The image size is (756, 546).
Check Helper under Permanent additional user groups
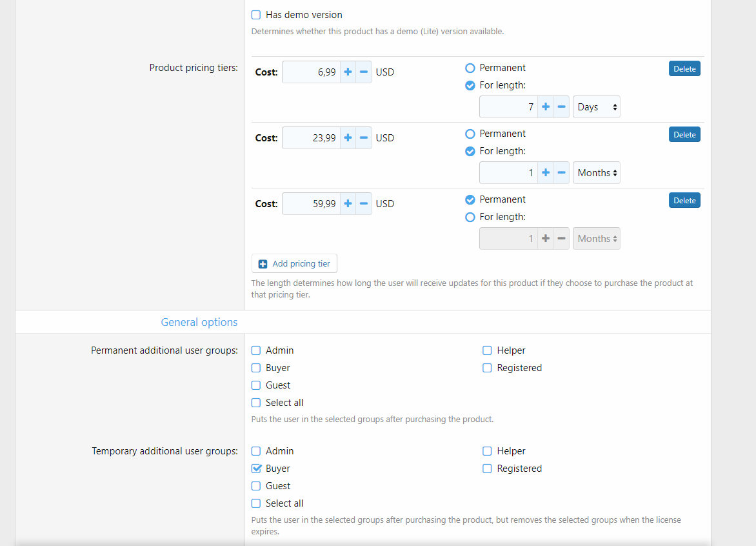tap(488, 350)
